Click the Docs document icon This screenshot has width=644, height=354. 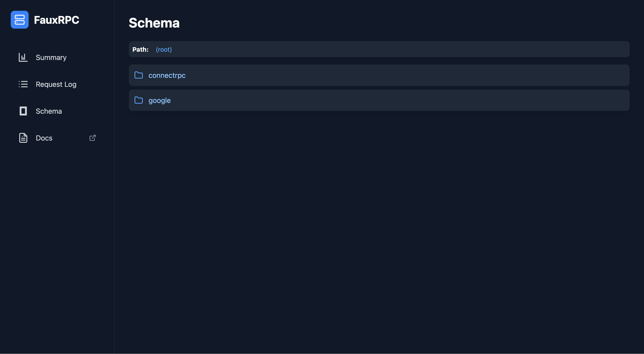(23, 138)
